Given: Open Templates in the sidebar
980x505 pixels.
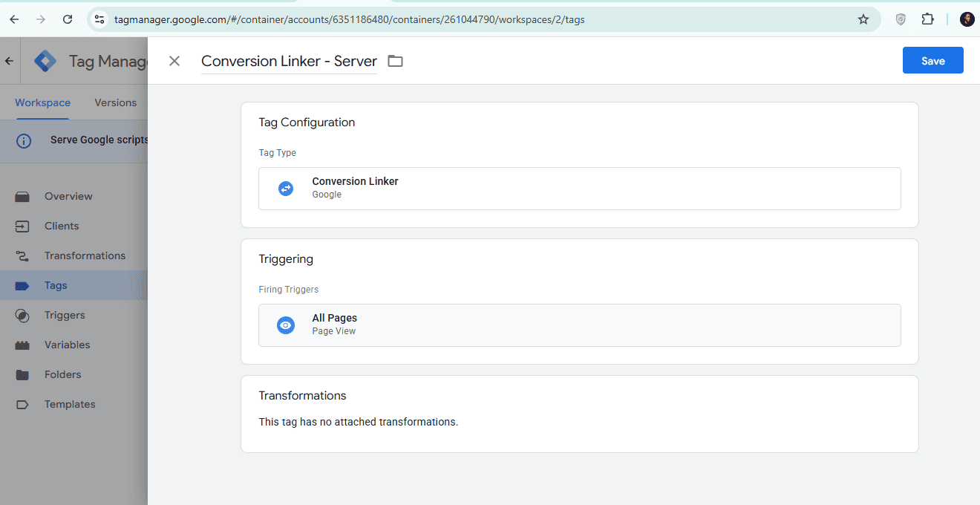Looking at the screenshot, I should click(73, 404).
